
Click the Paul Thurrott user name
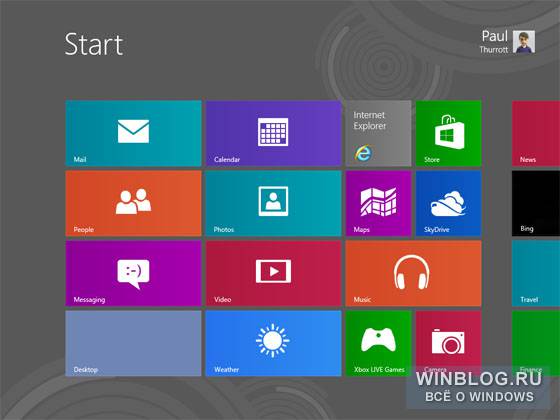494,42
